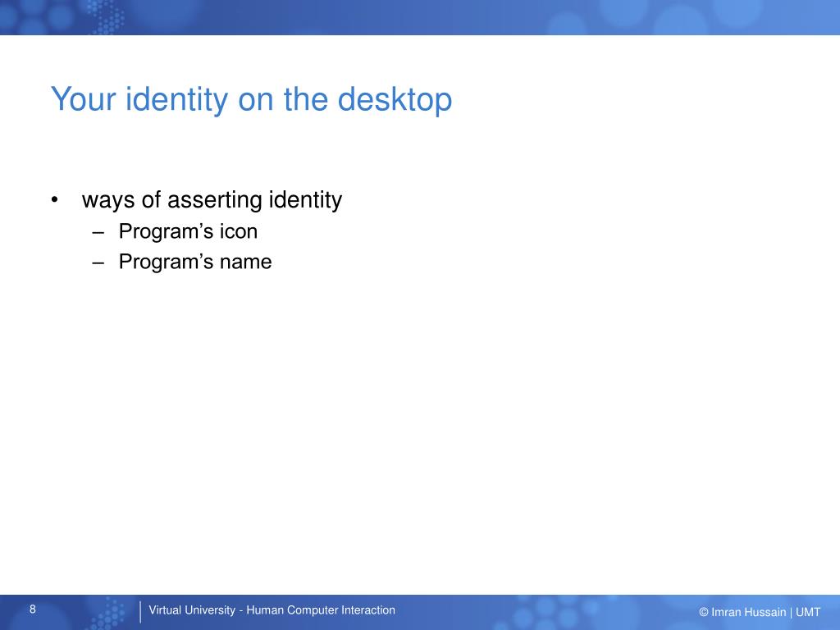
Task: Click footer text 'Virtual University - Human Computer Interaction'
Action: pos(272,610)
